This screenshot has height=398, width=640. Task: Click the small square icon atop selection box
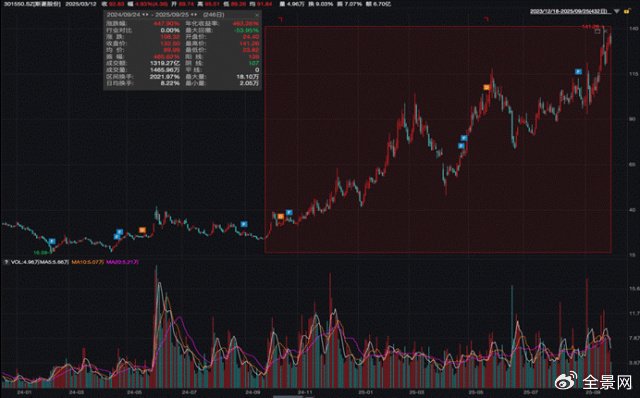point(598,31)
